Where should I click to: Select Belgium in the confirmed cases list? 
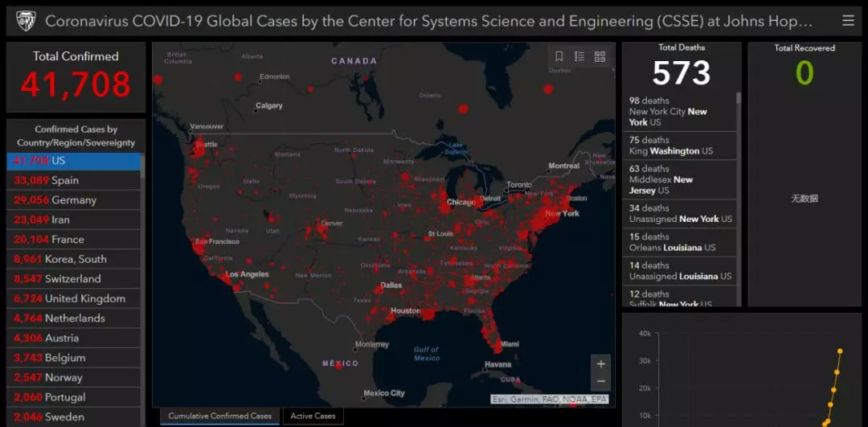point(74,358)
